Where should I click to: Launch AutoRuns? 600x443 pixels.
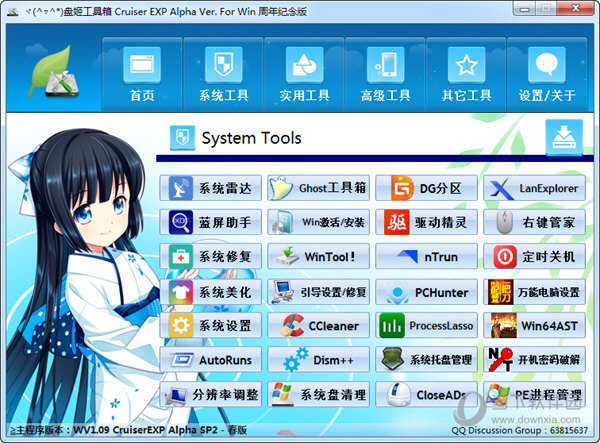click(210, 360)
